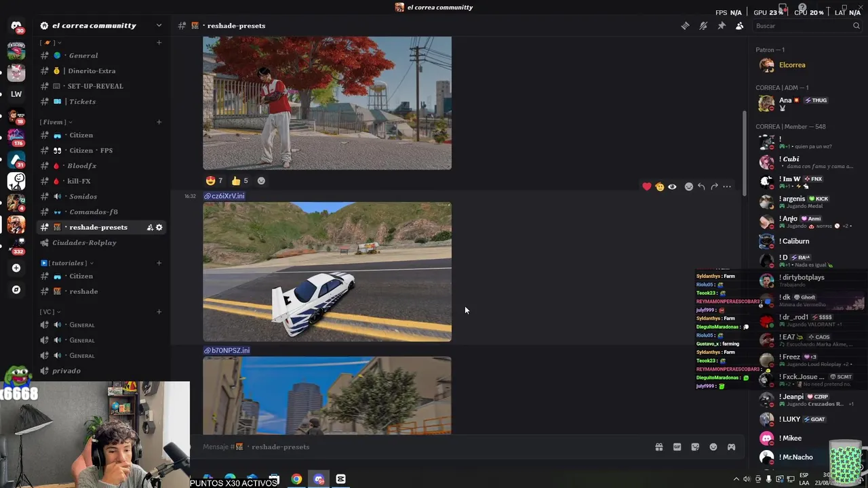Screen dimensions: 868x488
Task: Open pinned messages
Action: point(722,26)
